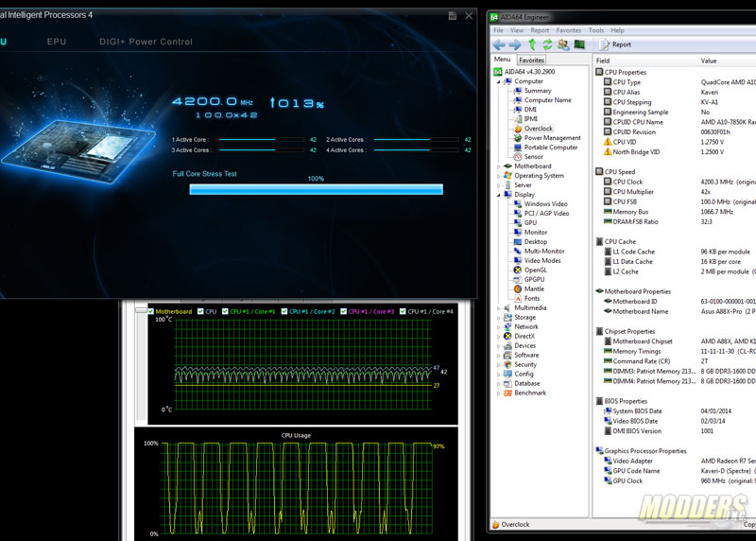Select the Multi-Monitor tree item
The height and width of the screenshot is (541, 756).
[544, 252]
